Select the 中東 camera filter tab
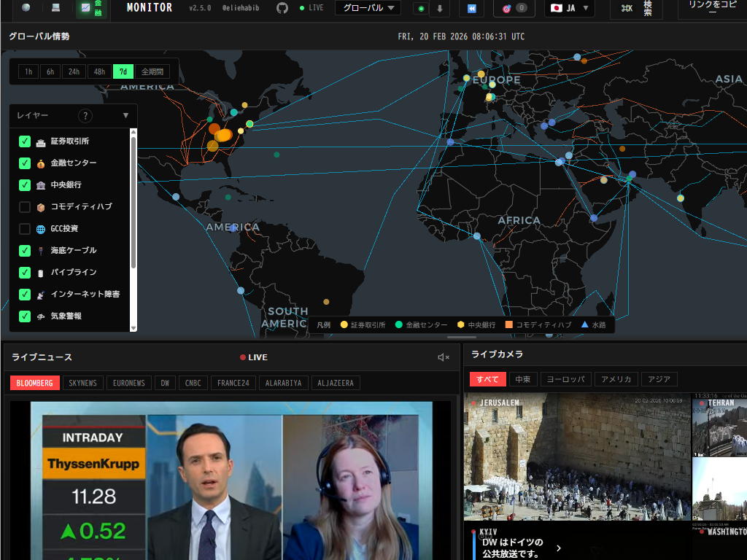Viewport: 747px width, 560px height. 523,379
